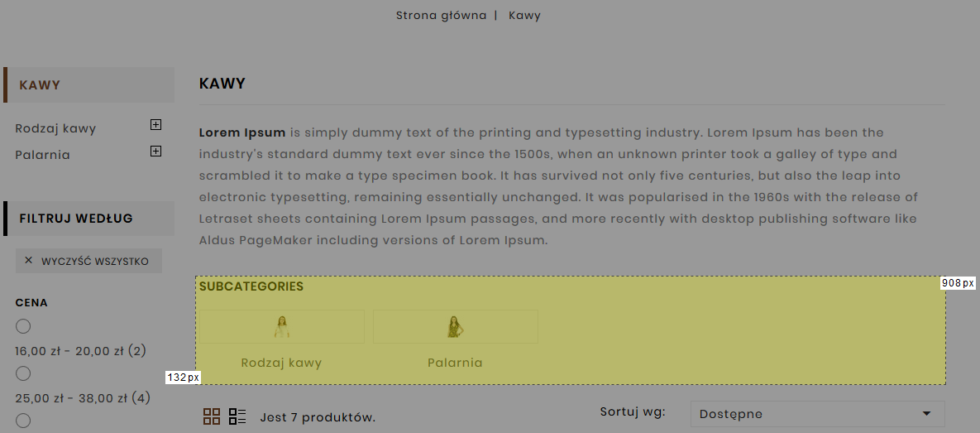Click Palarnia subcategory thumbnail image
Viewport: 980px width, 433px height.
tap(455, 327)
